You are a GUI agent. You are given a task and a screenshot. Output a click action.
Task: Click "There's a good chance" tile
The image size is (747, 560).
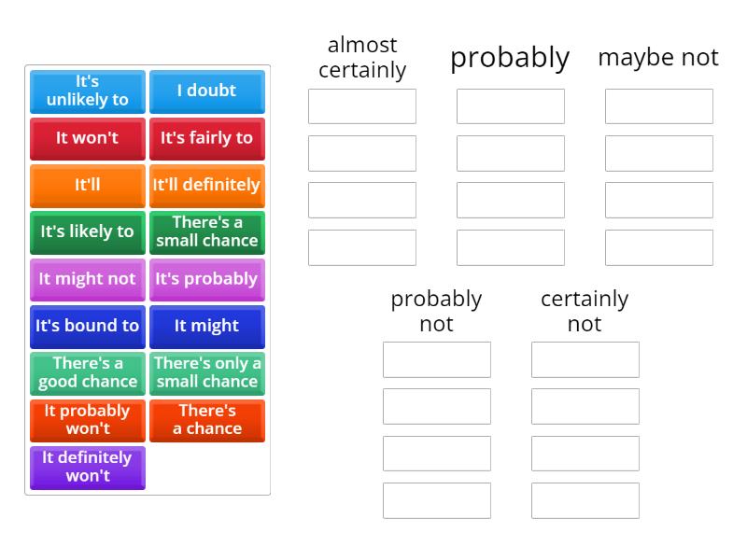[87, 374]
